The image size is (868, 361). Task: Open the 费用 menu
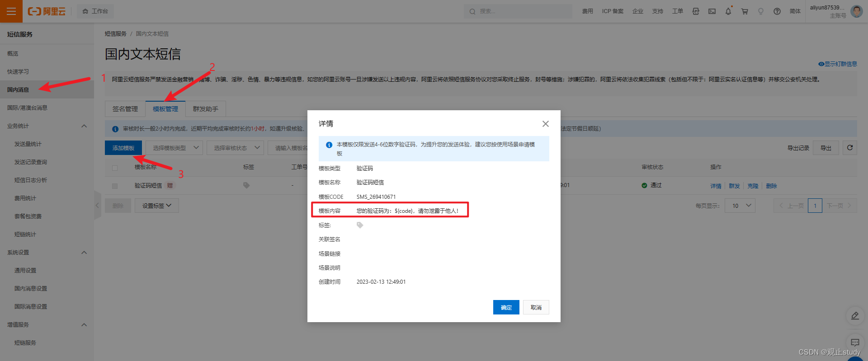pos(587,11)
